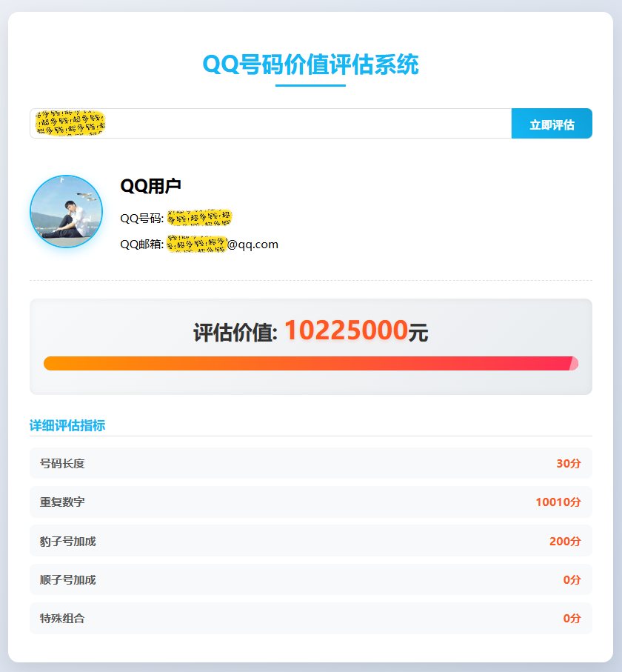Click the 顺子号加成 label
Image resolution: width=622 pixels, height=672 pixels.
click(x=67, y=580)
